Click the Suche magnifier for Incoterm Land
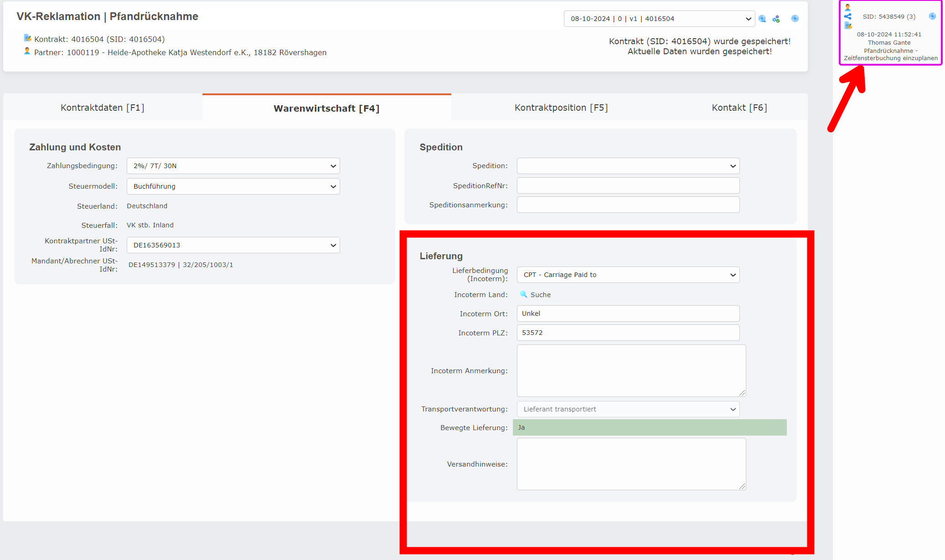Screen dimensions: 945x560 tap(523, 295)
